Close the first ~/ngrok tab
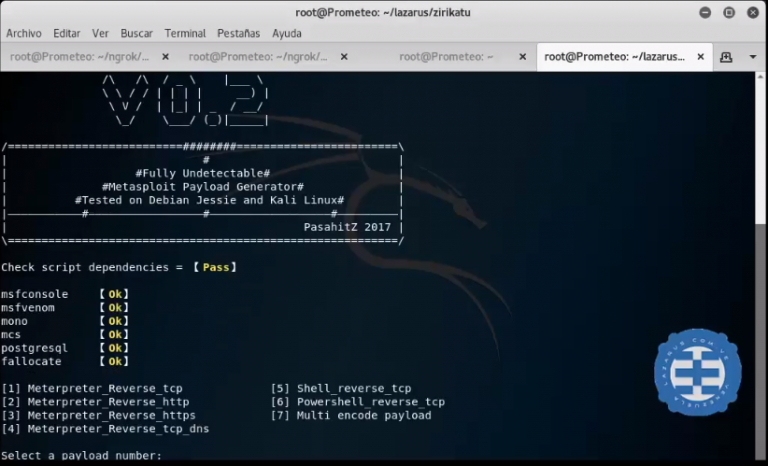 165,57
